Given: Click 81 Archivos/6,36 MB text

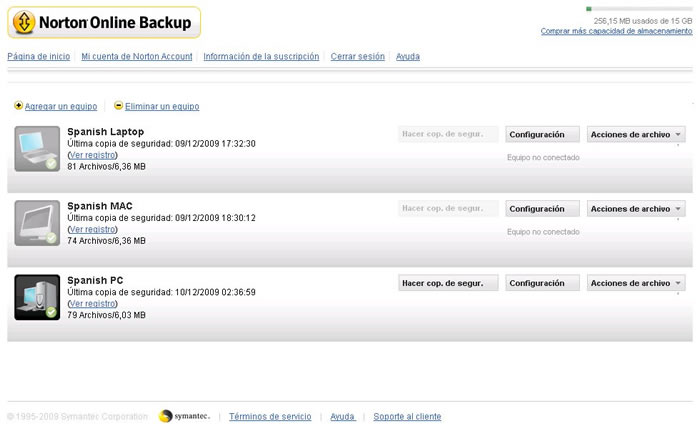Looking at the screenshot, I should [106, 167].
